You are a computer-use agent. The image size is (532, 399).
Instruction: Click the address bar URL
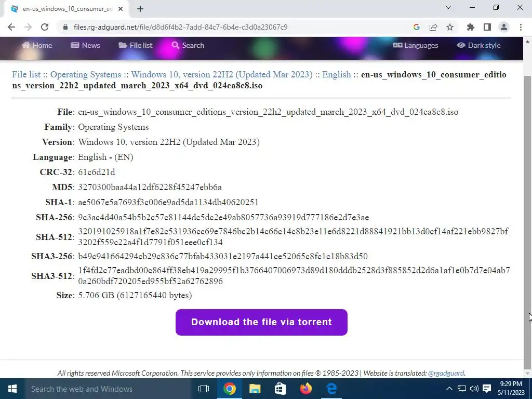(180, 27)
